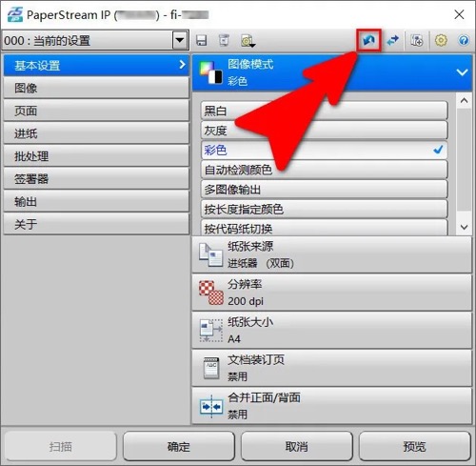Open the profile management icon with dropdown arrow
Viewport: 476px width, 466px height.
pos(248,41)
